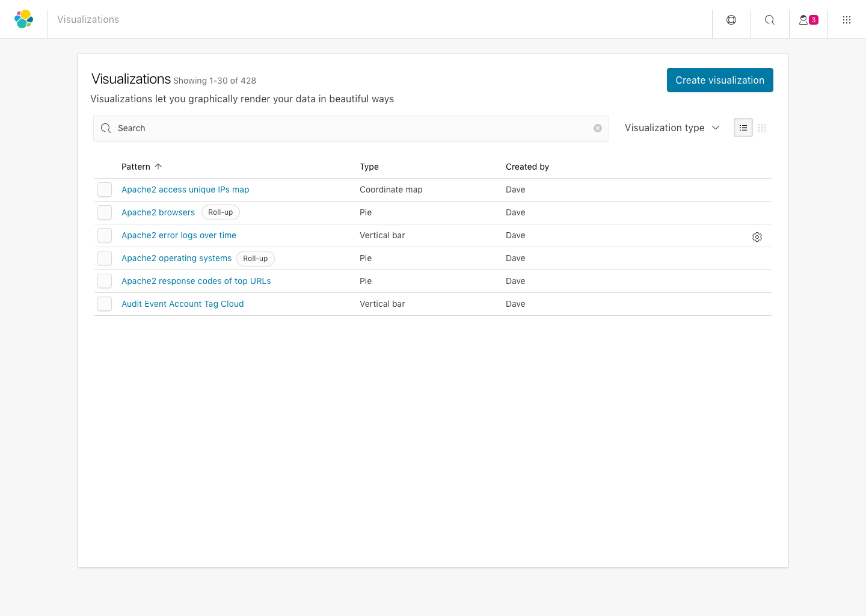Switch to list view

[743, 128]
